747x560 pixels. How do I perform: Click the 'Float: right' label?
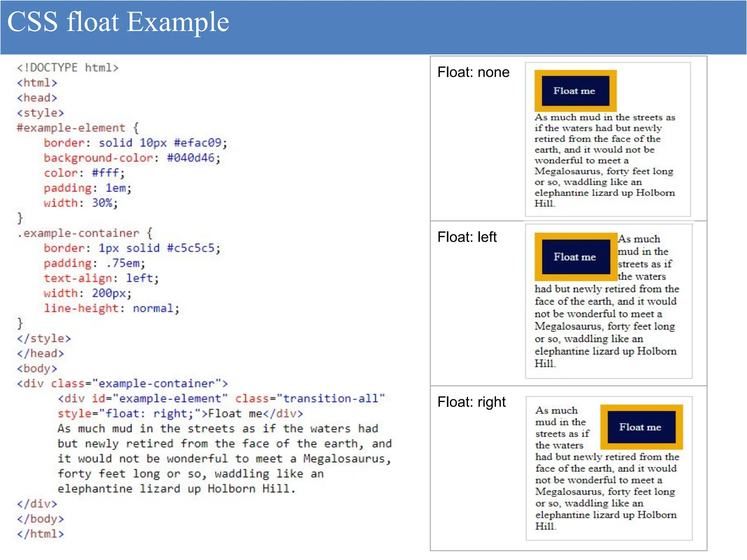click(471, 402)
